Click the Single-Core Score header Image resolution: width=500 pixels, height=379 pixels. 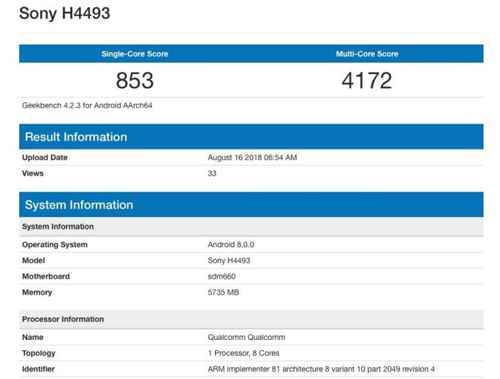coord(135,54)
